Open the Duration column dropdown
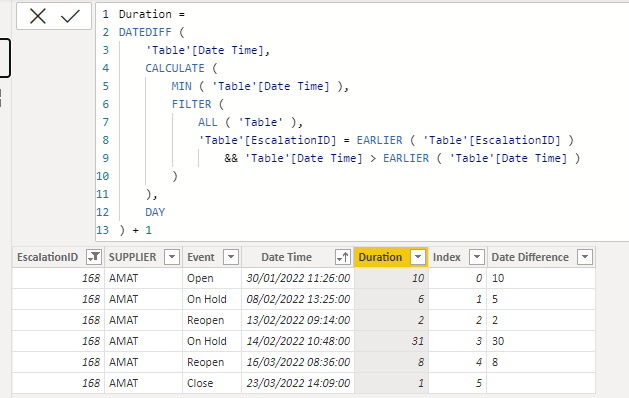629x398 pixels. point(418,257)
